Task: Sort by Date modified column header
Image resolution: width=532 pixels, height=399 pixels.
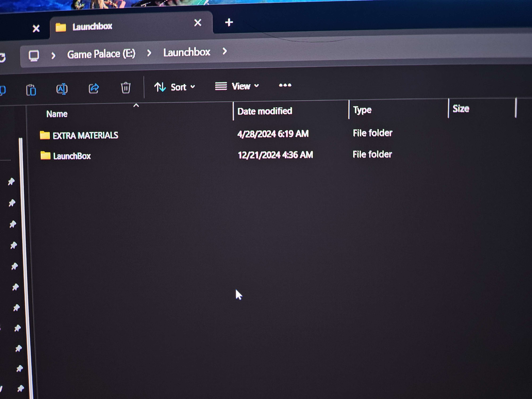Action: coord(265,111)
